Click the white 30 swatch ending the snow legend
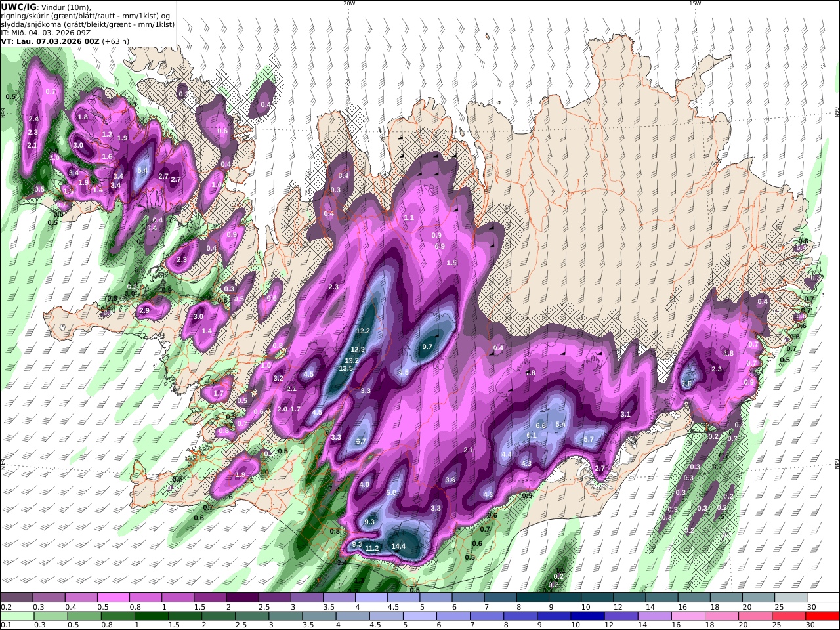Viewport: 840px width, 630px height. [822, 598]
